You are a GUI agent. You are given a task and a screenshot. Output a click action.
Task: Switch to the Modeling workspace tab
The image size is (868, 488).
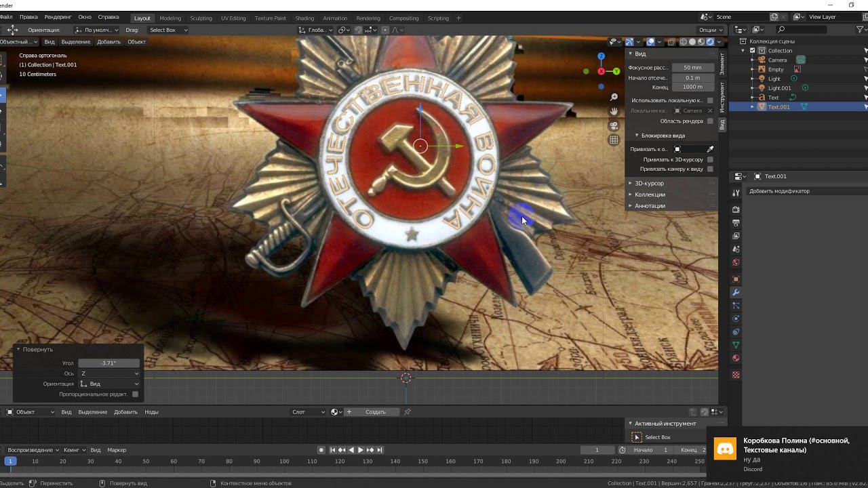click(x=170, y=18)
